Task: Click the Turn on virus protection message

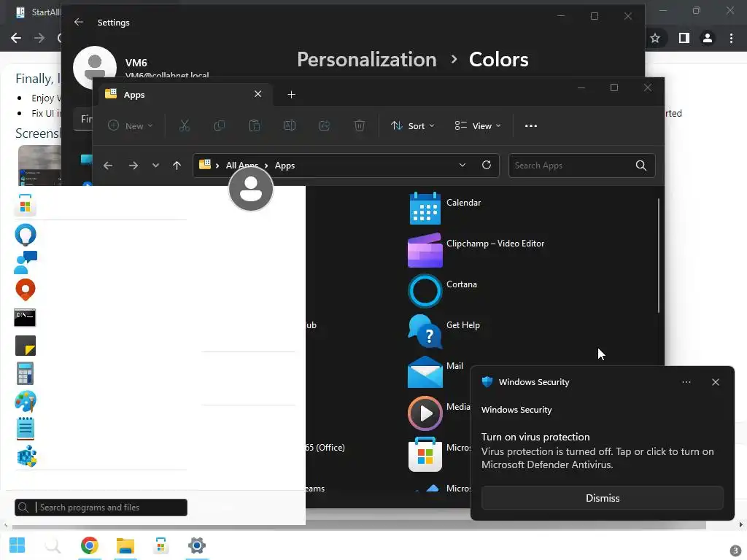Action: point(597,451)
